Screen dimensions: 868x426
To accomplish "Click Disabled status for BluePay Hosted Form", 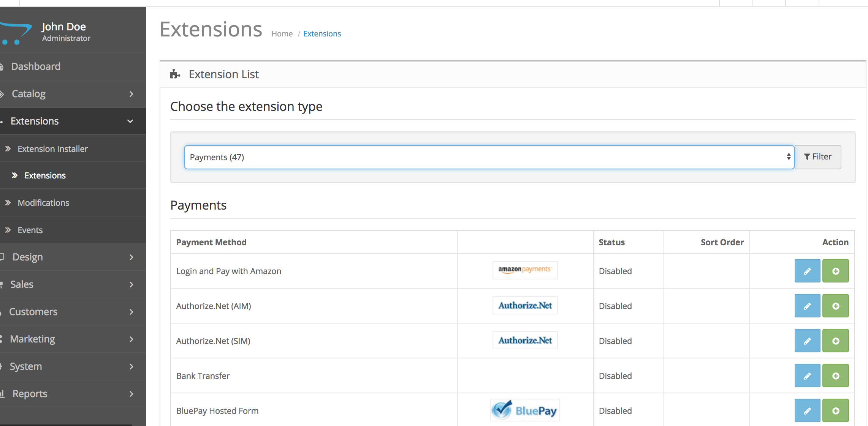I will [615, 411].
